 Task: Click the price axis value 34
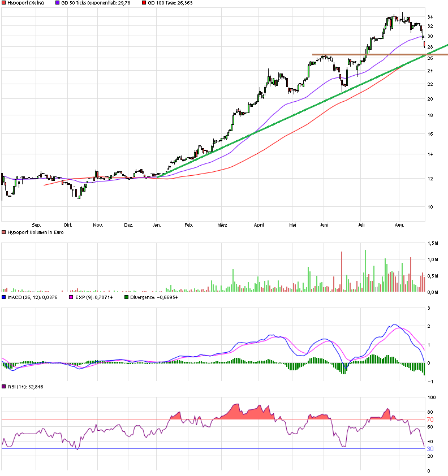tap(430, 17)
